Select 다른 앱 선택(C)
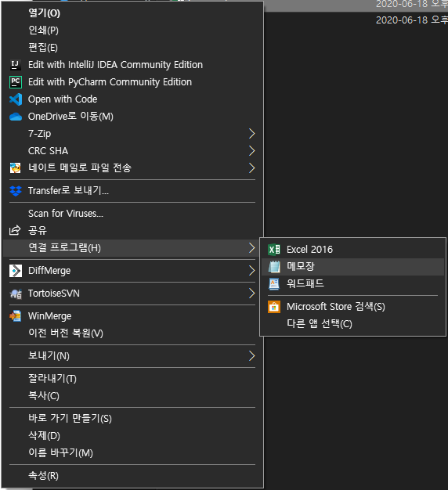448x490 pixels. click(352, 324)
